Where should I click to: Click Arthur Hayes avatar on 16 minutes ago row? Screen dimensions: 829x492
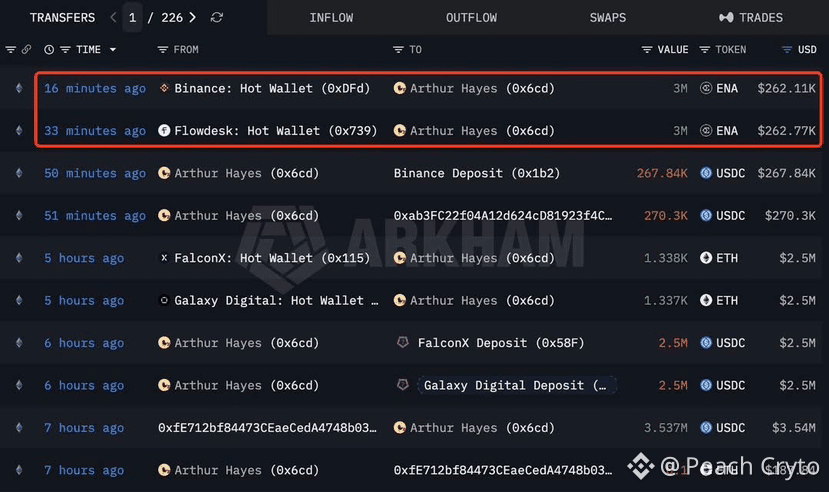point(400,88)
